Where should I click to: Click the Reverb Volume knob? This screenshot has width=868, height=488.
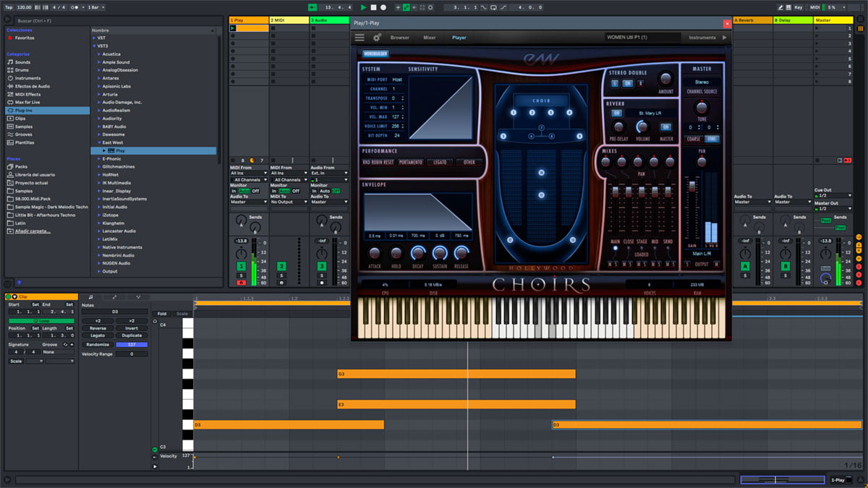point(642,127)
